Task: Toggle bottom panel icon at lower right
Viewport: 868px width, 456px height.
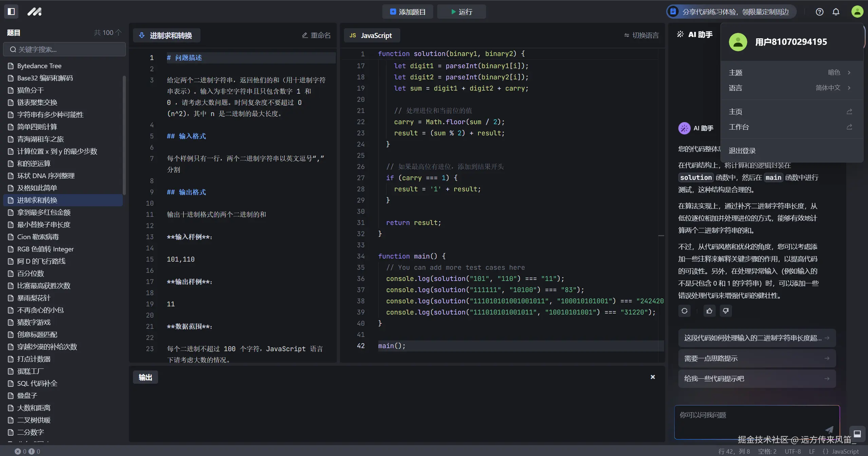Action: point(857,434)
